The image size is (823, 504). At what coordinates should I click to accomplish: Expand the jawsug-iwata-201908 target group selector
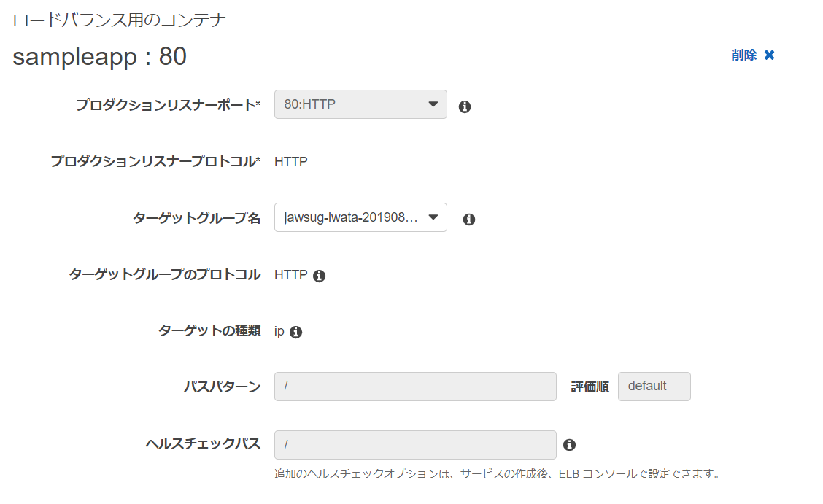pyautogui.click(x=360, y=217)
